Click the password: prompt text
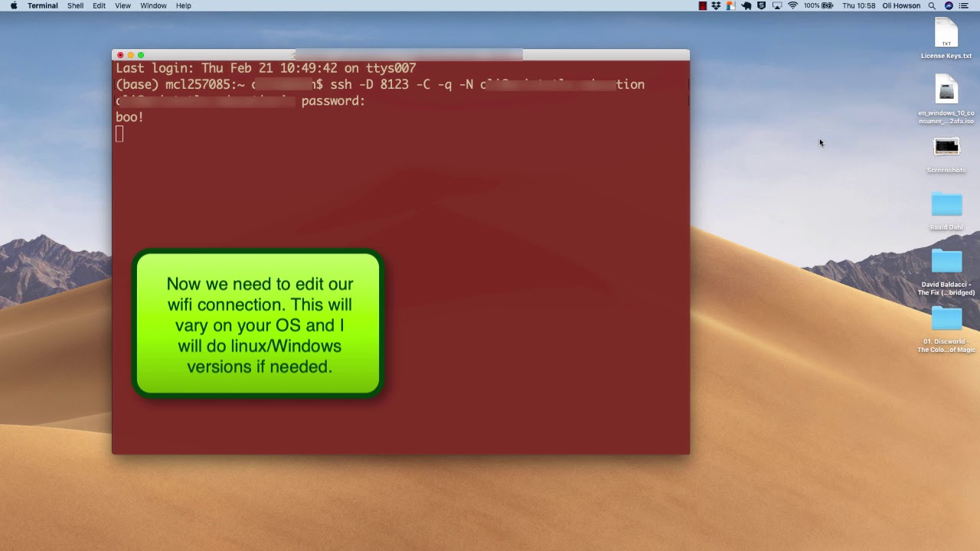The height and width of the screenshot is (551, 980). 333,101
